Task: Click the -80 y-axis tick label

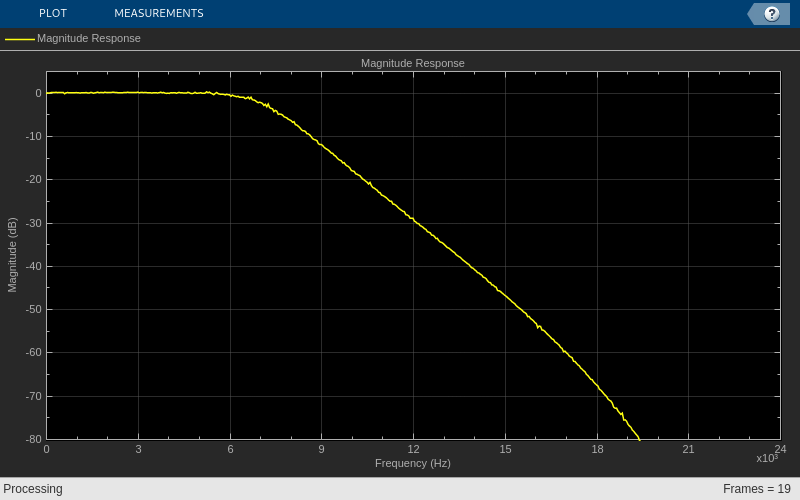Action: coord(34,439)
